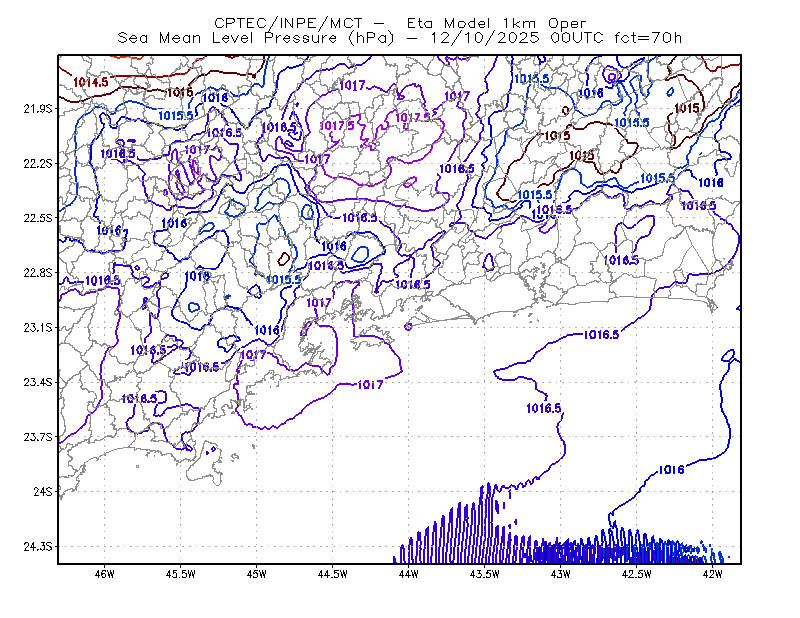Viewport: 800px width, 618px height.
Task: Click the 45W longitude axis label
Action: click(257, 574)
